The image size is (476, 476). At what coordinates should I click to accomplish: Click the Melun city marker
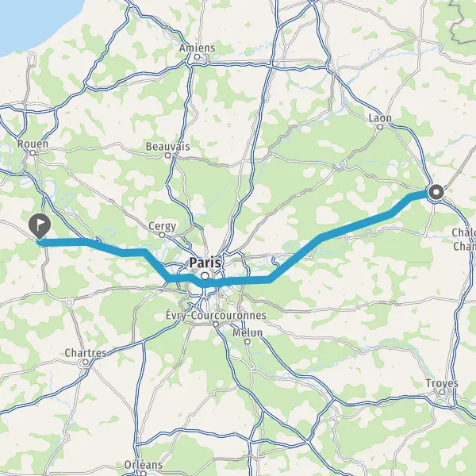tap(248, 342)
